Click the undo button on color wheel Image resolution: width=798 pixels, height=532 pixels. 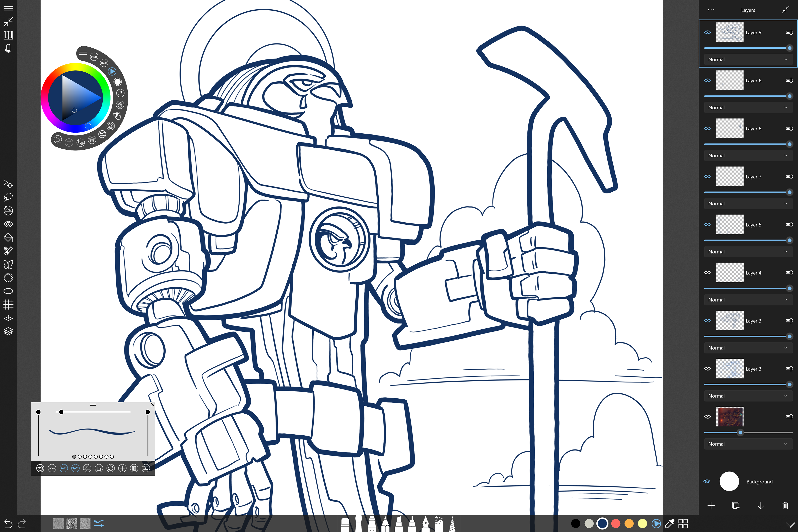coord(58,139)
